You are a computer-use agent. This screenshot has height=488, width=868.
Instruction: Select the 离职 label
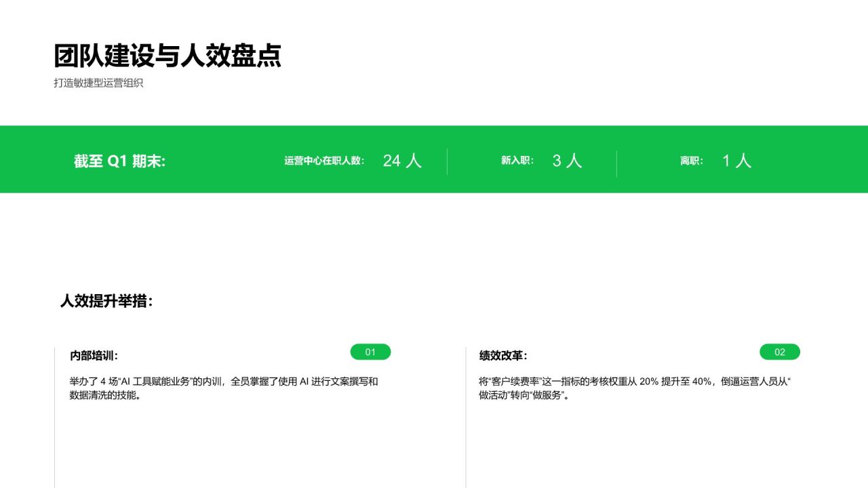(x=692, y=161)
